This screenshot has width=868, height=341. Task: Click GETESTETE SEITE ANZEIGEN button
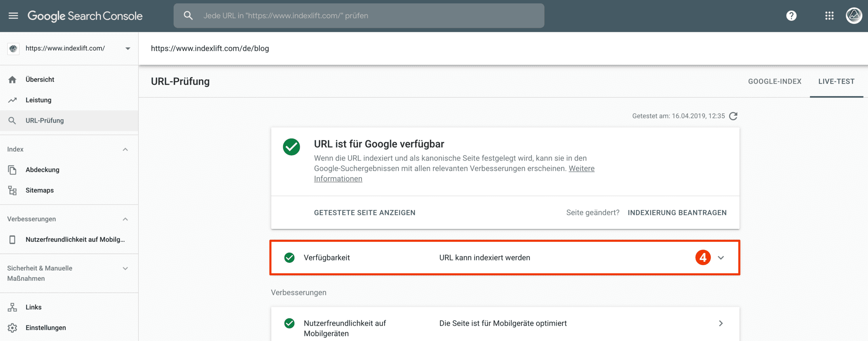364,213
